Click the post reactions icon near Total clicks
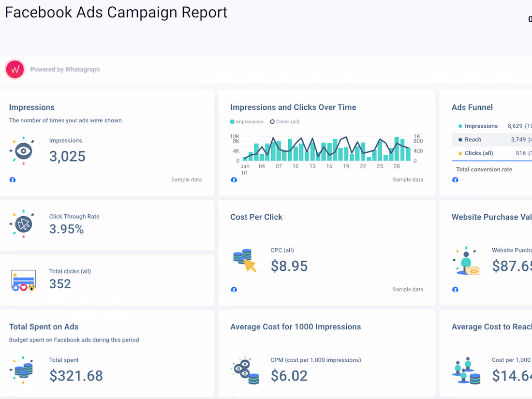This screenshot has height=399, width=532. 23,279
